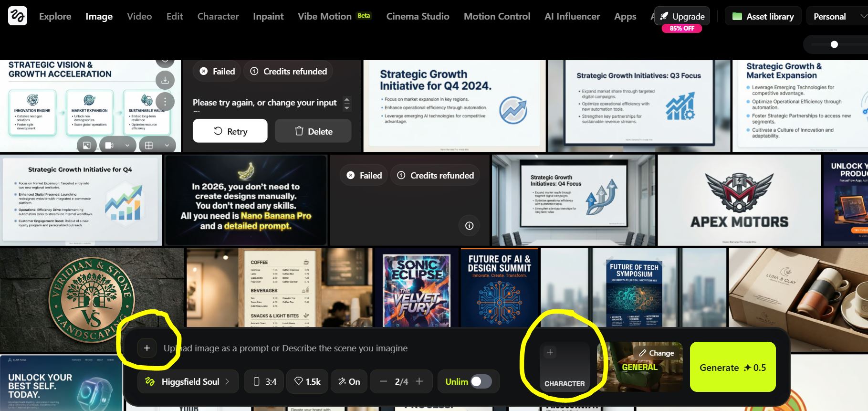Click the info icon on failed generation tile
Viewport: 868px width, 411px height.
(x=469, y=226)
